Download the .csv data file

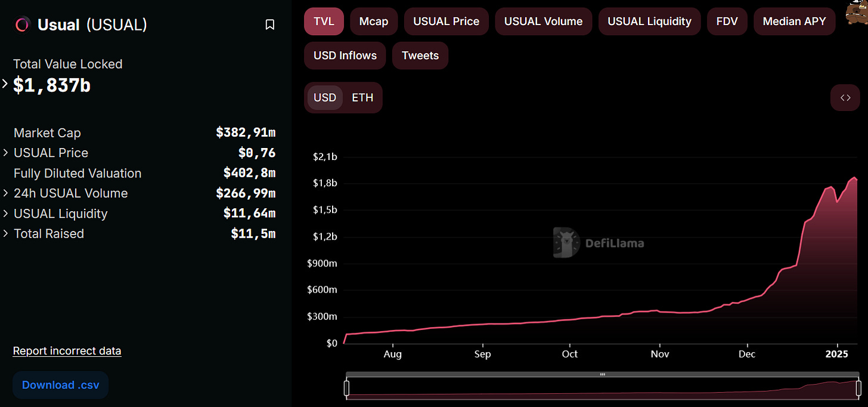click(60, 385)
